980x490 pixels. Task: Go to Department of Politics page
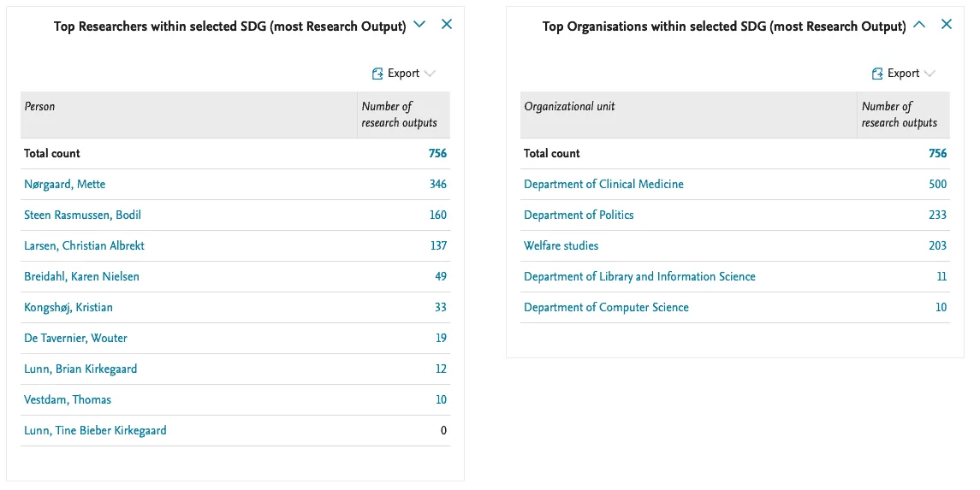click(579, 215)
